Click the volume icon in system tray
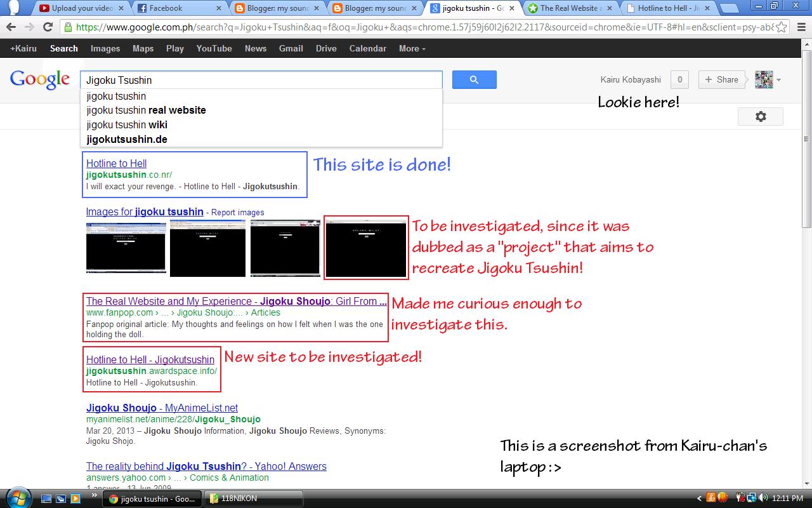This screenshot has width=812, height=508. click(x=763, y=498)
